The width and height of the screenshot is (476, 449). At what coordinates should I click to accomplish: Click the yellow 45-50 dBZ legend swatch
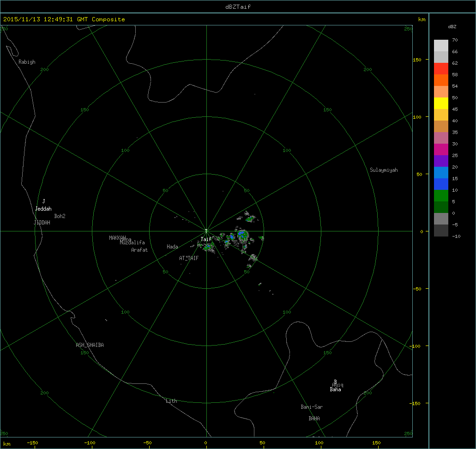[x=441, y=103]
